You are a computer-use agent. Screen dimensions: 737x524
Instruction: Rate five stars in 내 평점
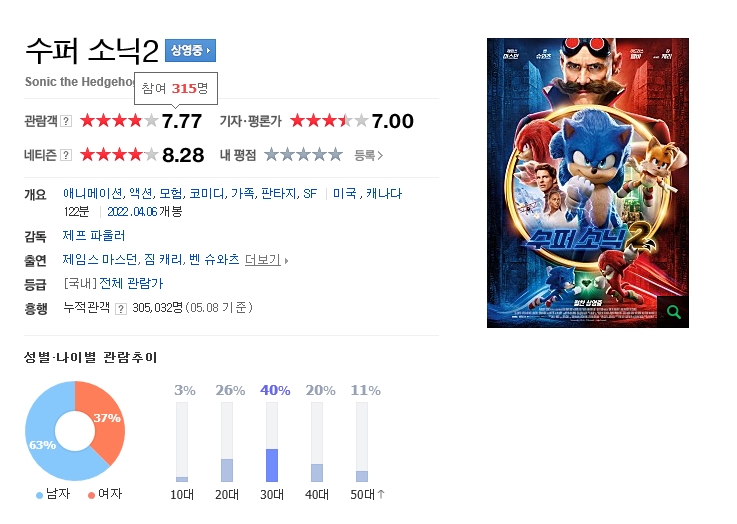click(335, 155)
